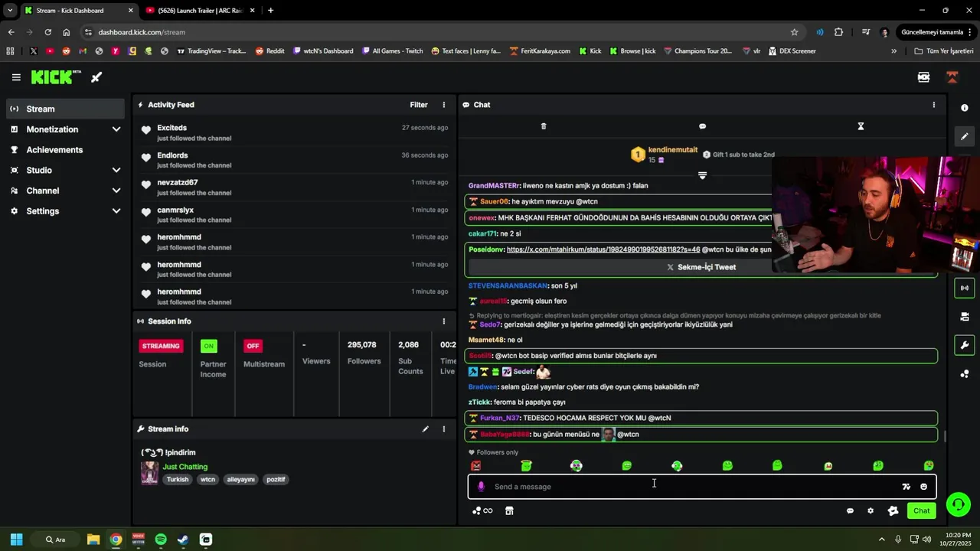This screenshot has width=980, height=551.
Task: Open the x.com link in Poseidonv's message
Action: coord(603,249)
